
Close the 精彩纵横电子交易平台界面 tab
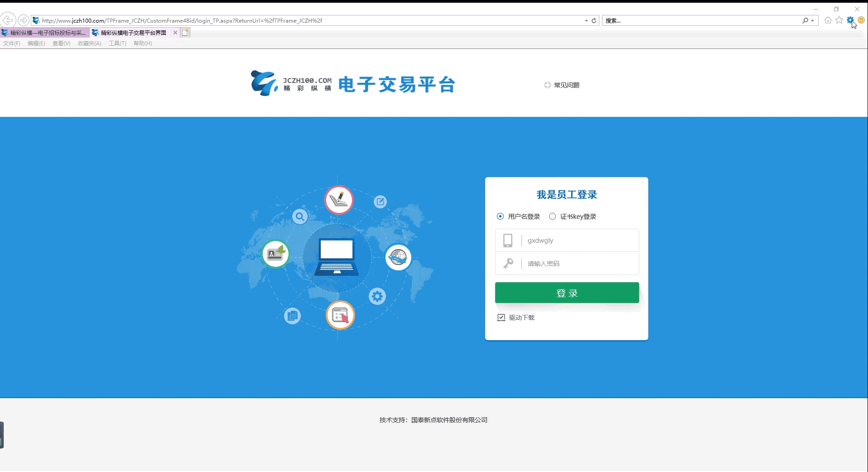tap(175, 33)
